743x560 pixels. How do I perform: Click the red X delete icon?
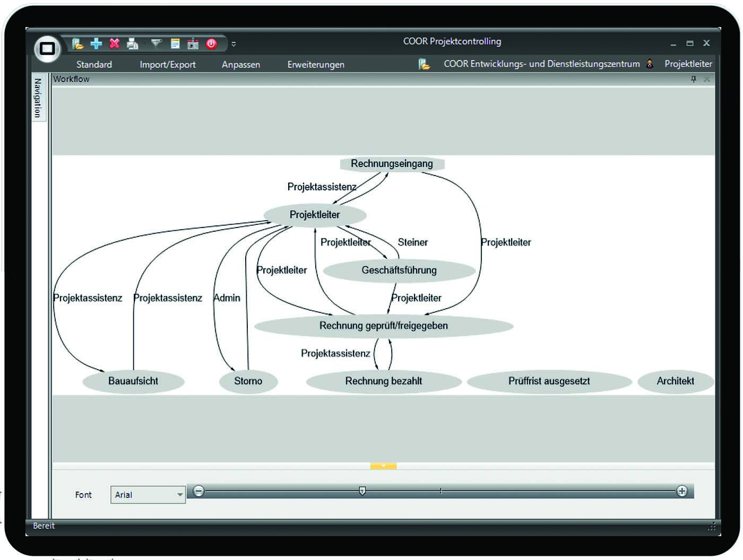click(x=115, y=43)
